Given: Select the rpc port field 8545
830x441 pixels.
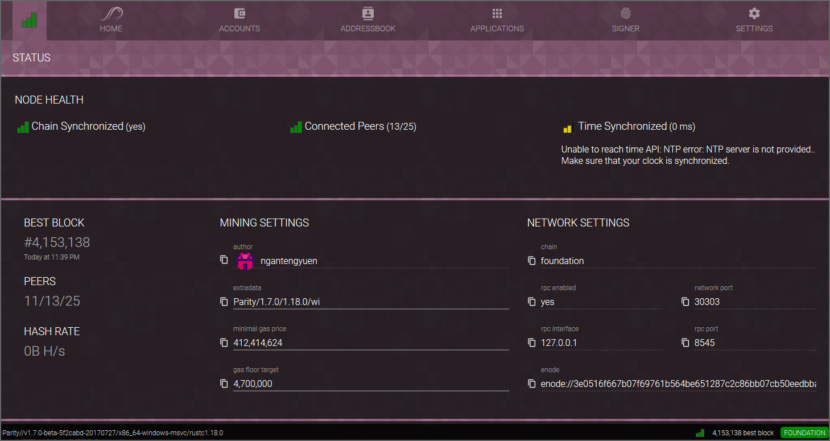Looking at the screenshot, I should click(x=755, y=343).
